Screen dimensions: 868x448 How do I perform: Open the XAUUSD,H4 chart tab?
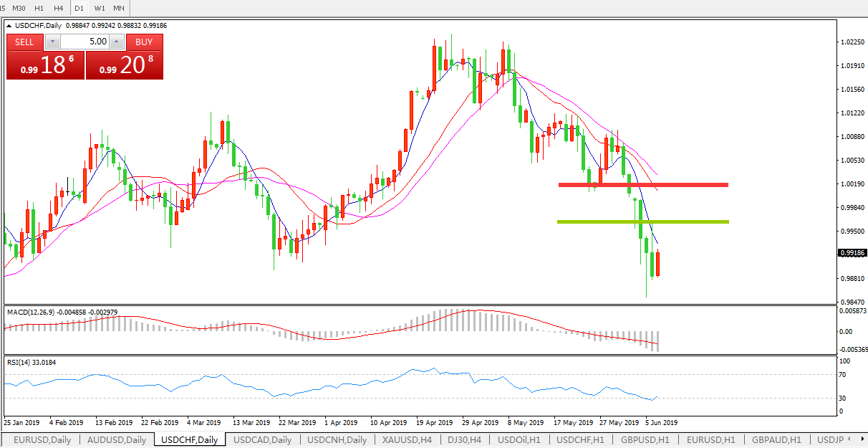(408, 440)
